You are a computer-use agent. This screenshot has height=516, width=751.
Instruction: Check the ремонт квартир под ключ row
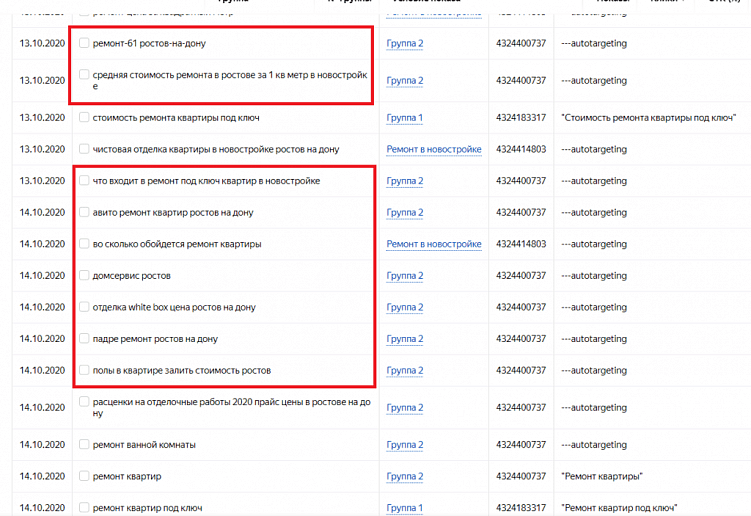click(84, 507)
